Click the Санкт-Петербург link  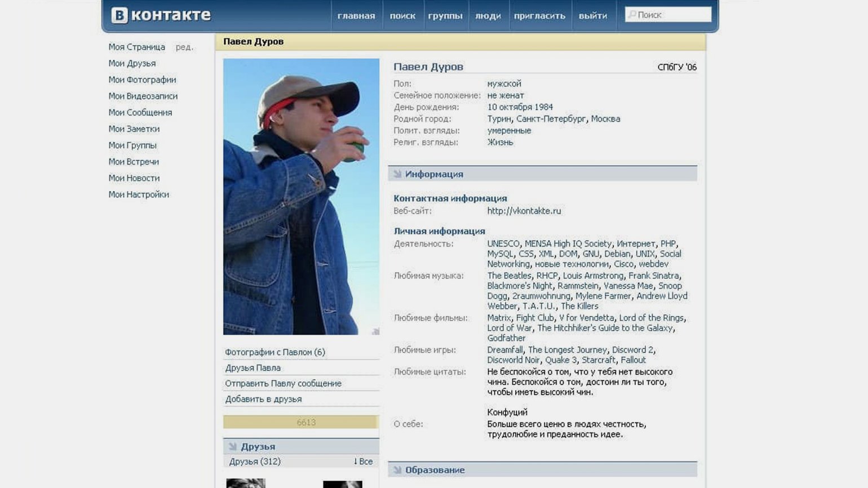click(551, 119)
